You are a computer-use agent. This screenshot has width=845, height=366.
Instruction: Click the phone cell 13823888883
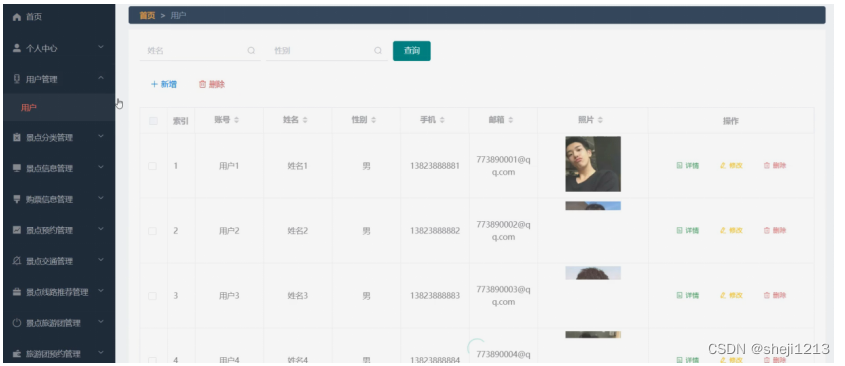click(x=435, y=296)
